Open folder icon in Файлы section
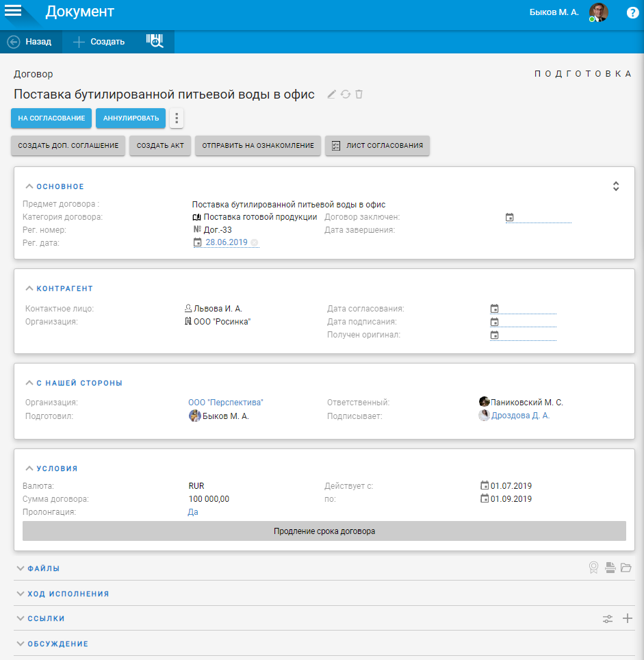This screenshot has width=644, height=660. coord(626,568)
